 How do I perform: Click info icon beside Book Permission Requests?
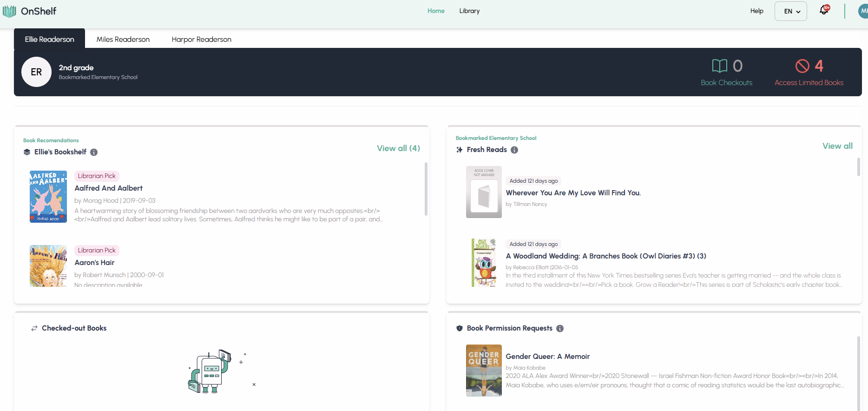[x=560, y=329]
